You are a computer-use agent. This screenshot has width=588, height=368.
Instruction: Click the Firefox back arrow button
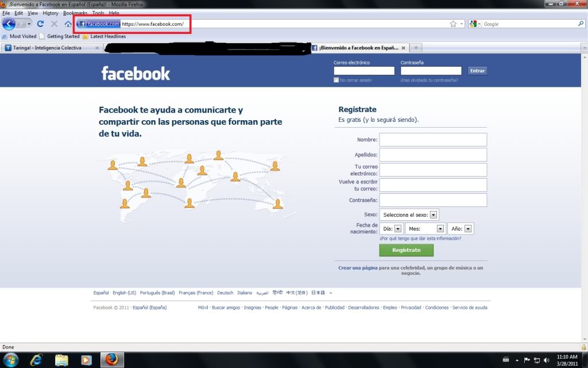9,24
